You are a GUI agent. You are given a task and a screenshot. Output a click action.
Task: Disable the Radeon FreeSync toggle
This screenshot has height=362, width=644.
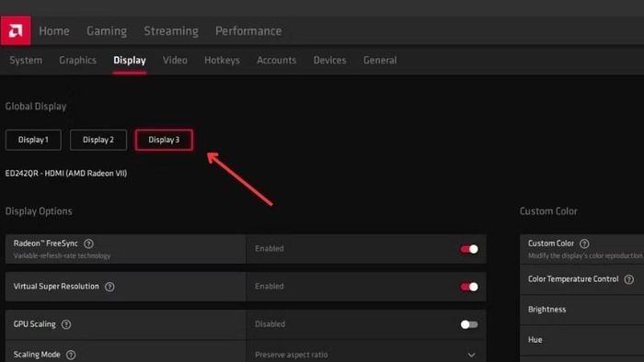[x=469, y=249]
